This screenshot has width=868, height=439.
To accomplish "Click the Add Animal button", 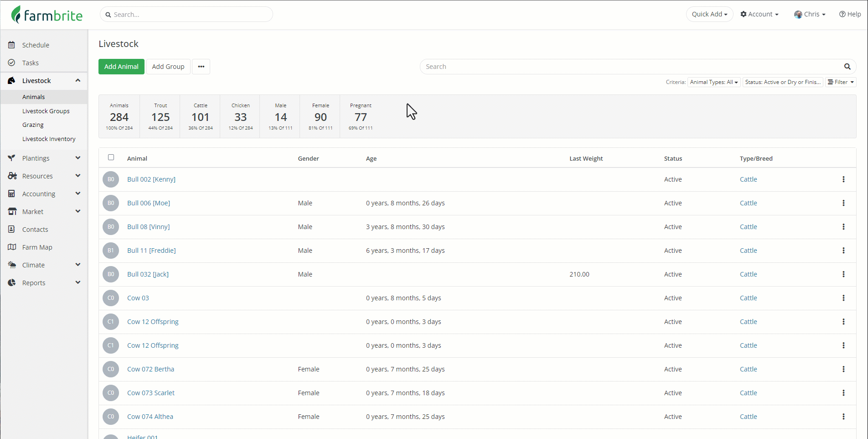I will [121, 67].
